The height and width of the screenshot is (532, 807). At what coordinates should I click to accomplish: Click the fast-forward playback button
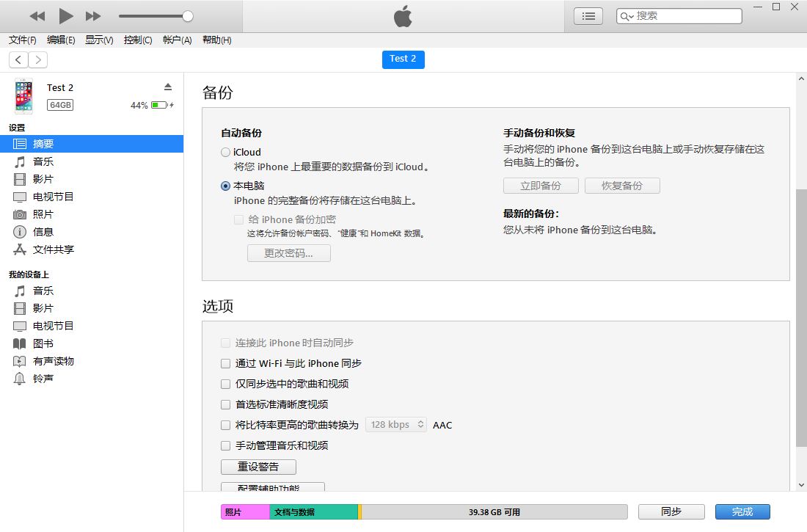(x=93, y=16)
